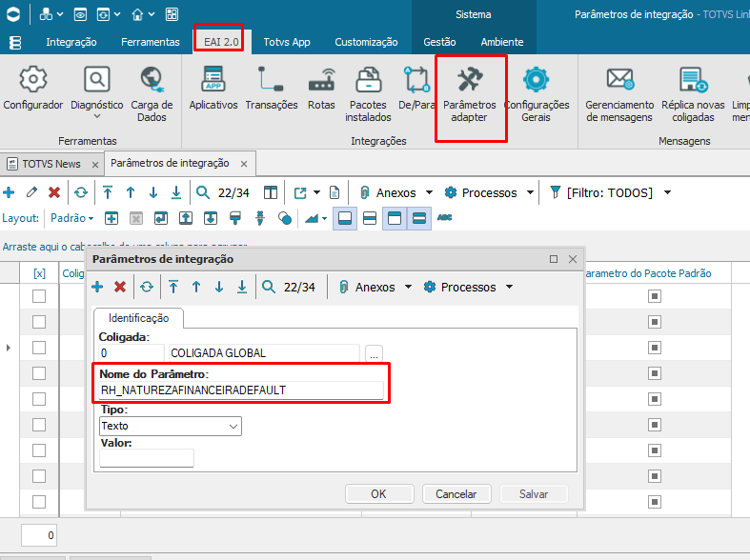Open the Tipo dropdown showing Texto
The width and height of the screenshot is (750, 560).
[171, 426]
